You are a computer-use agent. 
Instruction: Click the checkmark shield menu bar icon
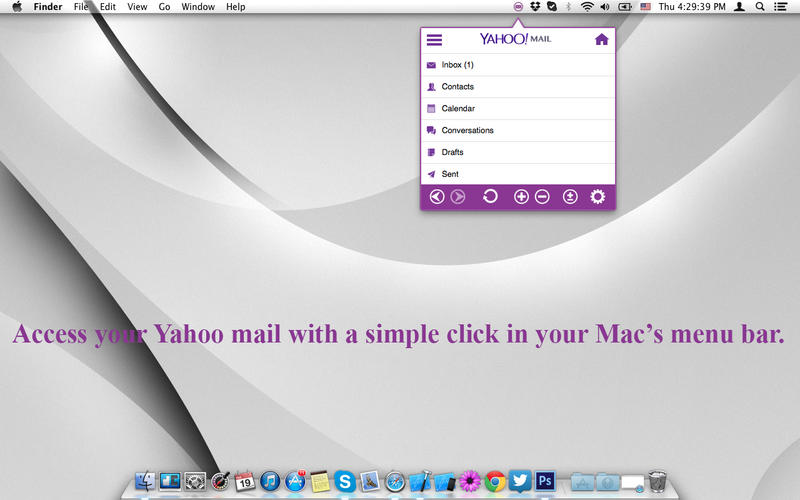coord(552,7)
